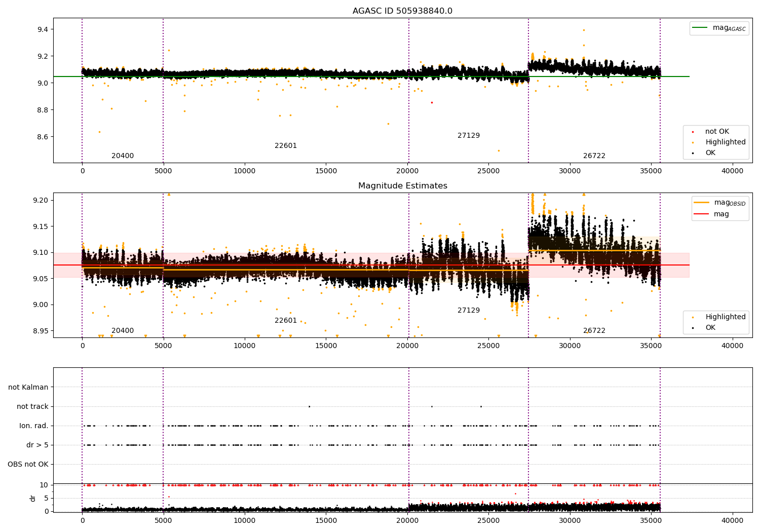
Task: Click the green line sample in the mag AGASC legend
Action: (x=700, y=28)
